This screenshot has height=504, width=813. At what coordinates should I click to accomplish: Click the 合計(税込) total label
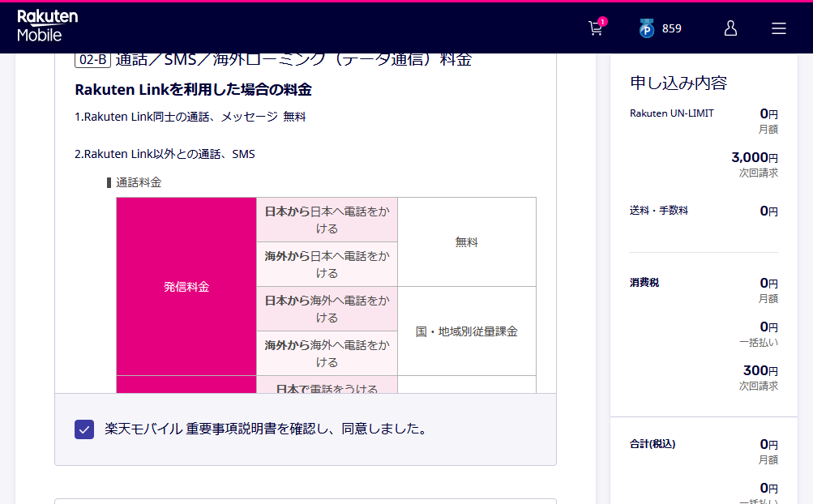(x=653, y=444)
